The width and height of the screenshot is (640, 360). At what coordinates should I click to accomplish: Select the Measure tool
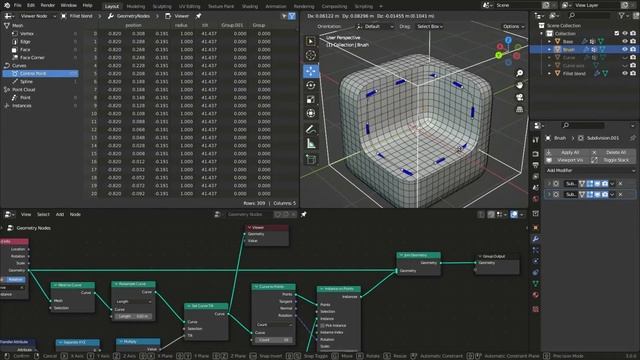coord(311,144)
